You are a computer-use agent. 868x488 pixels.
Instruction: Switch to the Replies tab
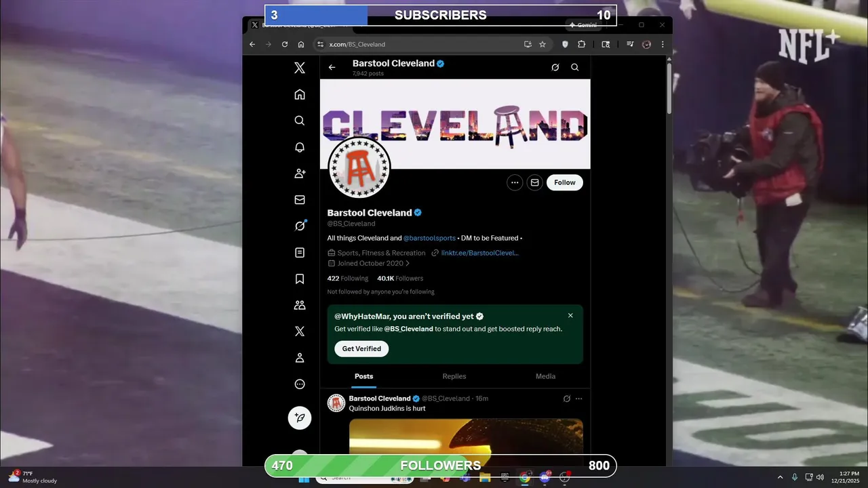click(454, 376)
